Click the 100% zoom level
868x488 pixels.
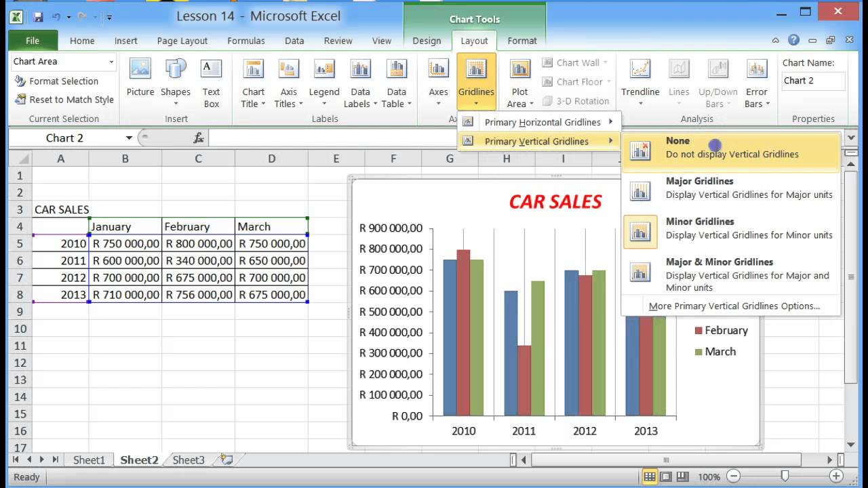709,476
